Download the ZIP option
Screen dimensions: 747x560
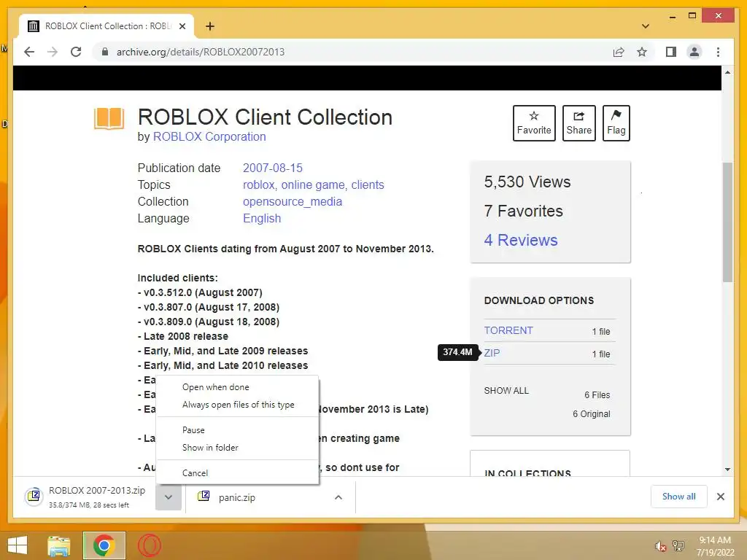pos(492,353)
